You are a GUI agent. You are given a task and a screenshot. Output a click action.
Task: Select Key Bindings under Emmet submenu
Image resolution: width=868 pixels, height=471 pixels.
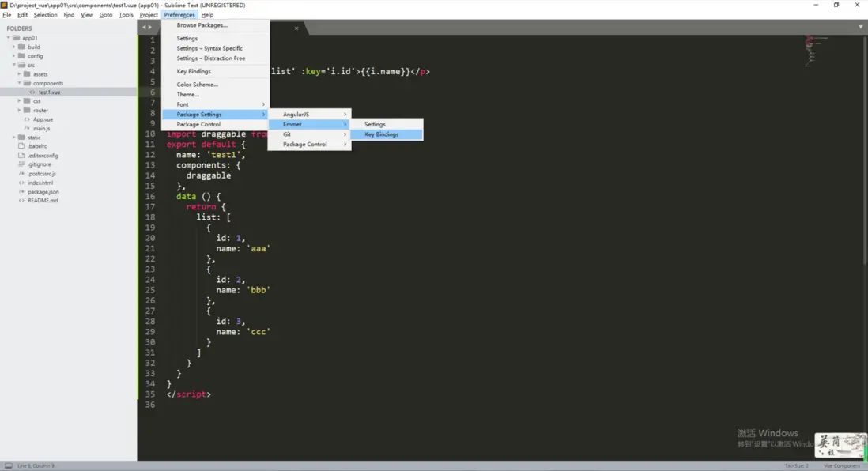pyautogui.click(x=381, y=134)
